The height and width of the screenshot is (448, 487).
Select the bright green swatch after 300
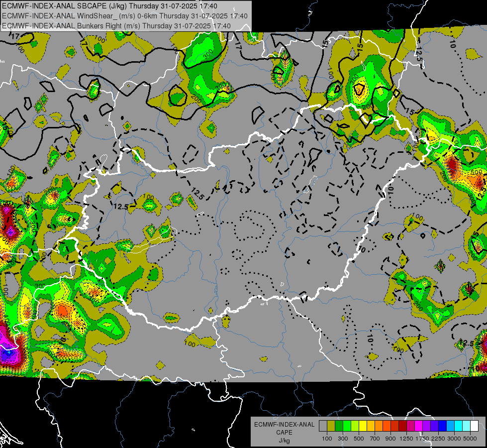(x=347, y=426)
